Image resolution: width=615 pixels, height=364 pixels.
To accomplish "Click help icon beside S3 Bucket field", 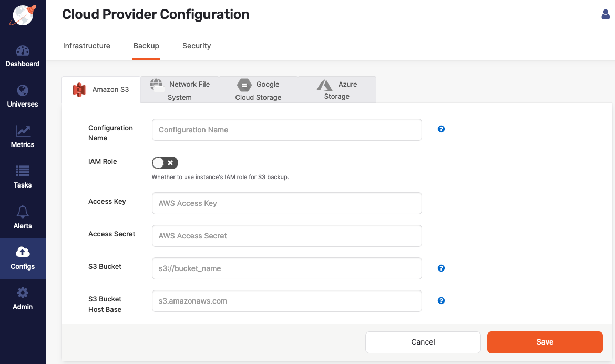I will (441, 268).
